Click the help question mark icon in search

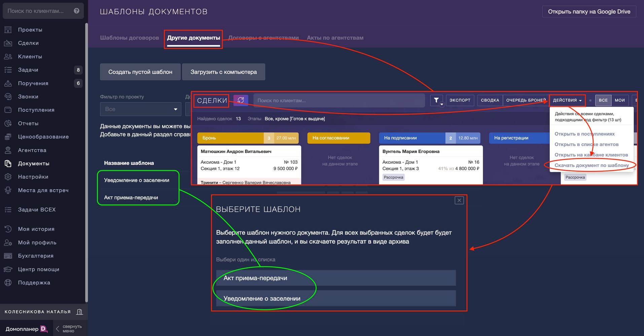[x=76, y=11]
